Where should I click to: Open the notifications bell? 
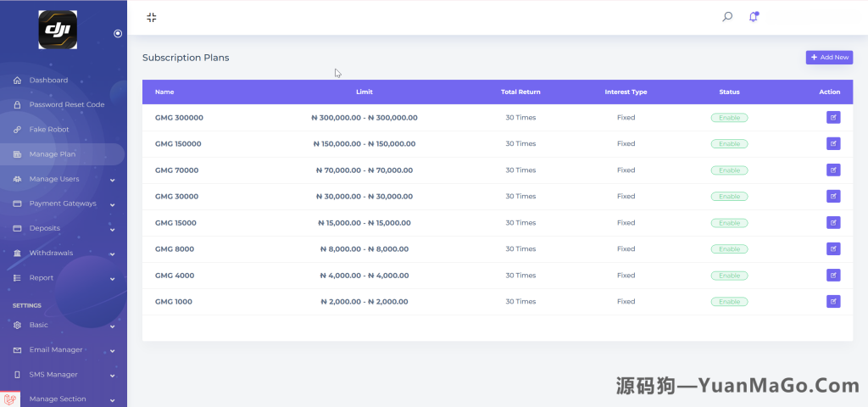click(754, 17)
